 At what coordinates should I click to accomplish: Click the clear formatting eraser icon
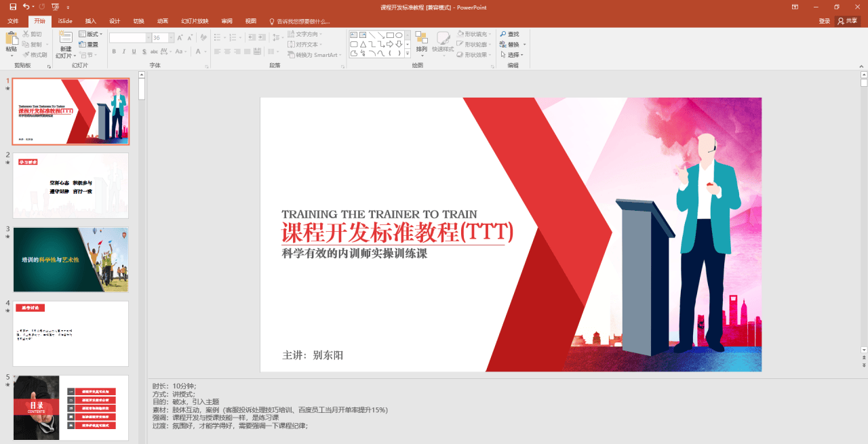pos(203,38)
